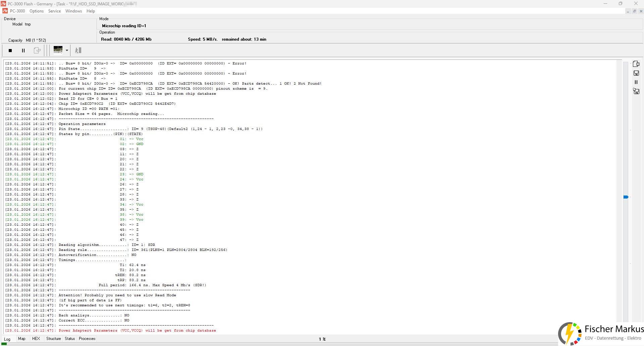Open the Windows menu

[x=73, y=11]
